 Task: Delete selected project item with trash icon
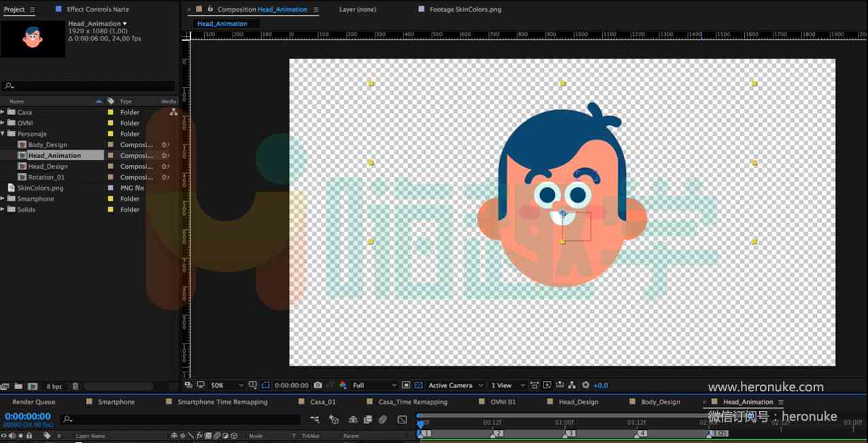tap(76, 386)
